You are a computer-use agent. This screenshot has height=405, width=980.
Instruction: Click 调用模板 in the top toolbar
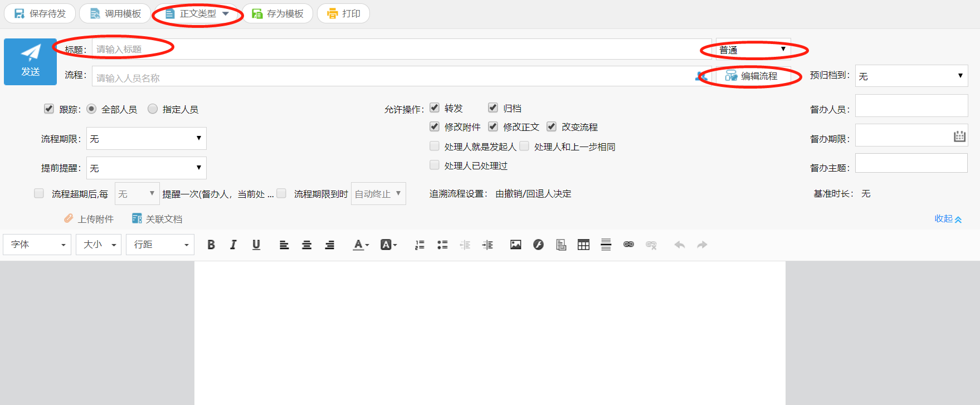point(115,13)
